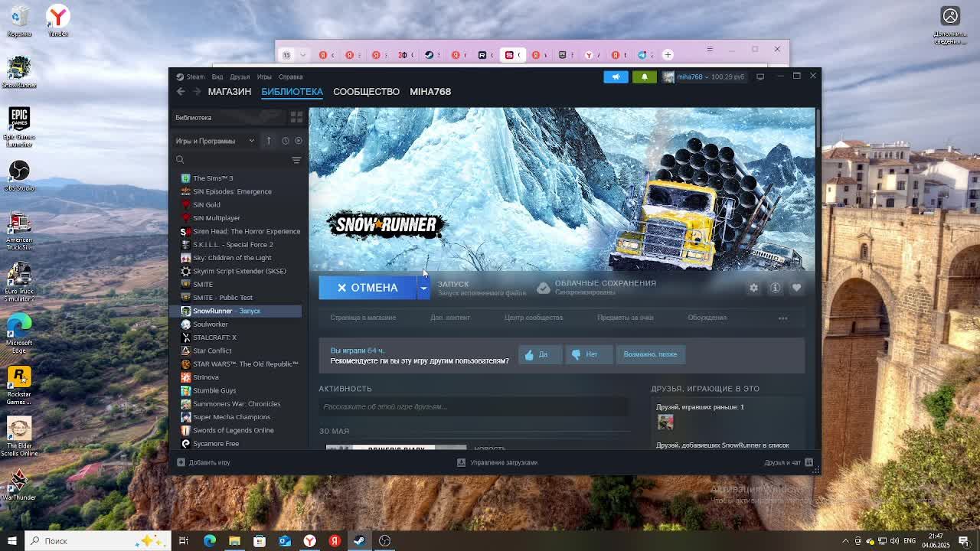Open the green notifications bell
This screenshot has width=980, height=551.
(x=644, y=77)
